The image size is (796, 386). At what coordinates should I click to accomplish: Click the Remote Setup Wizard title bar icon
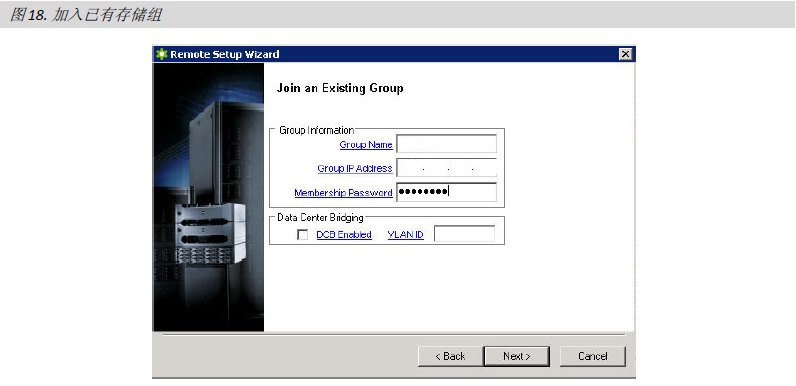[161, 54]
